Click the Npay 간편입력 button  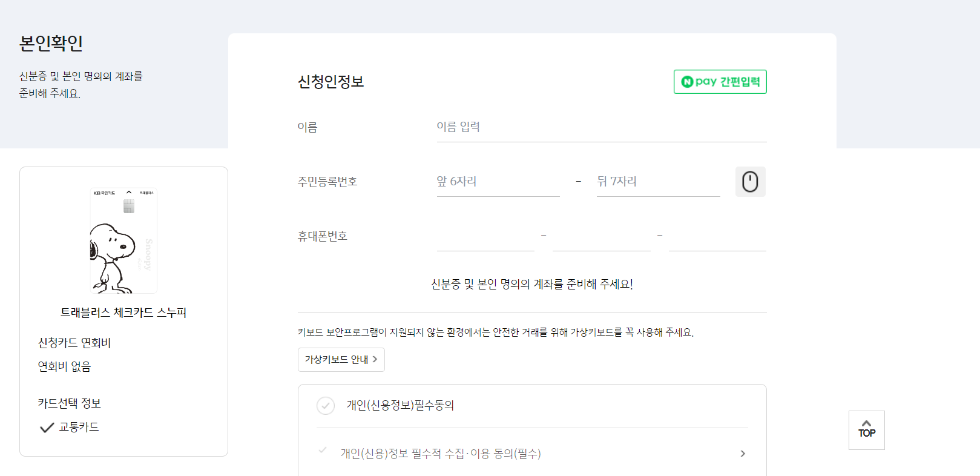tap(720, 82)
